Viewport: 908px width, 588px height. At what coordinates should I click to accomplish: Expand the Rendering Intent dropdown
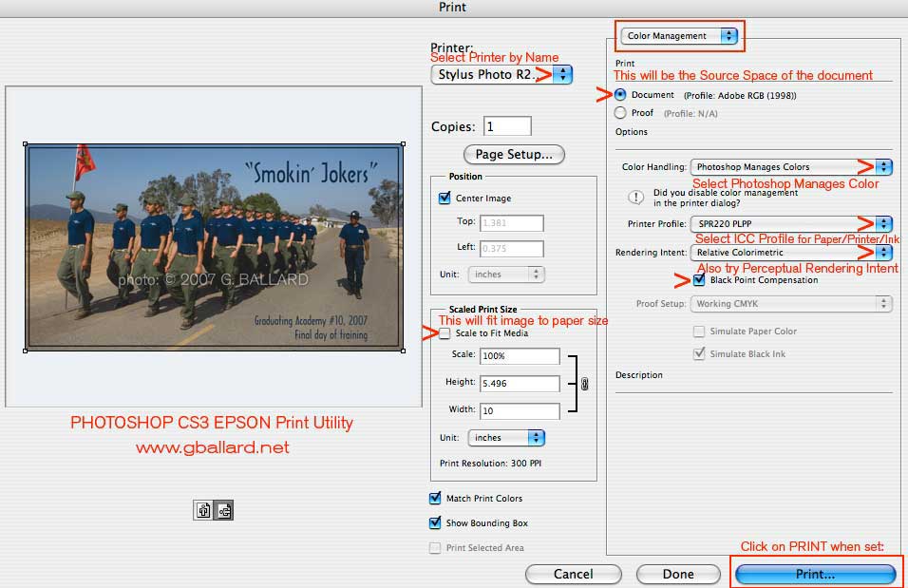pyautogui.click(x=790, y=254)
